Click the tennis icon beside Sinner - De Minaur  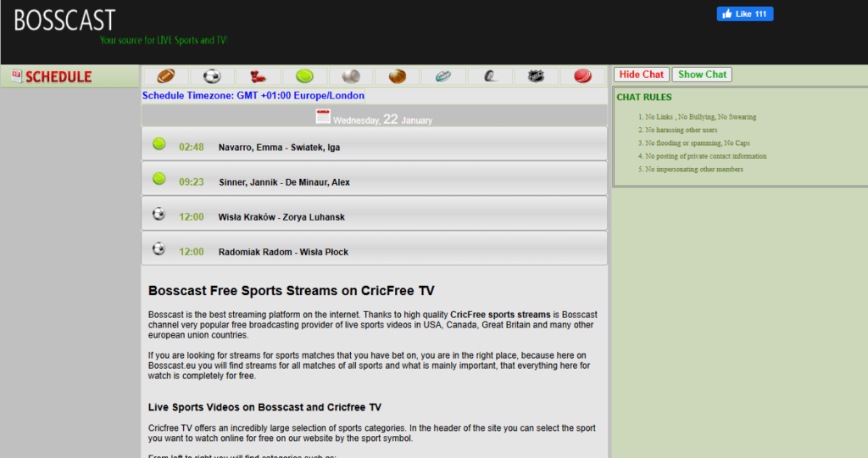[x=159, y=179]
